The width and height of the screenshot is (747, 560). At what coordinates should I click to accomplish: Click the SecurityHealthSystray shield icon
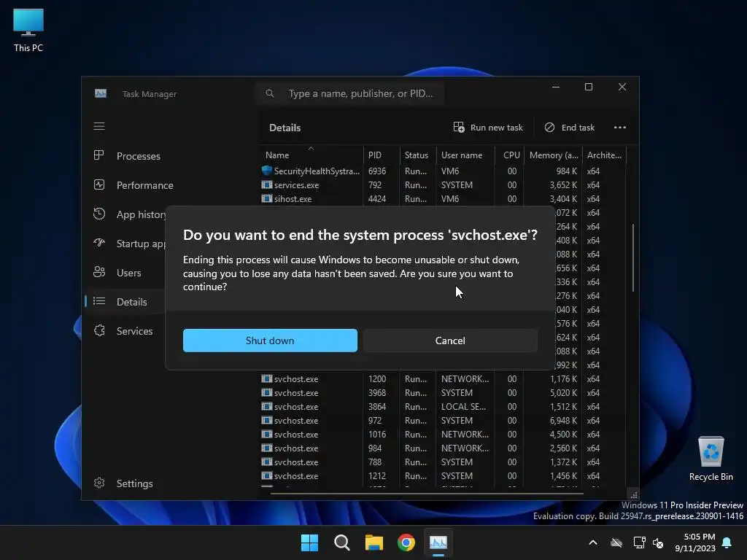267,171
